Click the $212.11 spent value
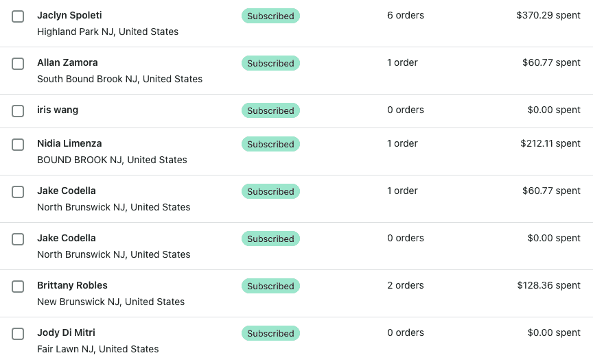The image size is (593, 364). pos(550,143)
